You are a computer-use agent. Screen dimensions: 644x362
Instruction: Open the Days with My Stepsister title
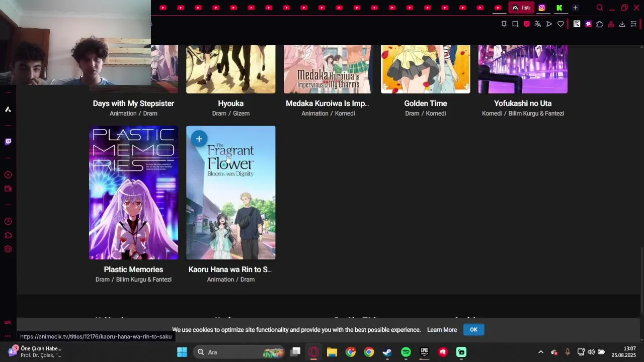(133, 104)
